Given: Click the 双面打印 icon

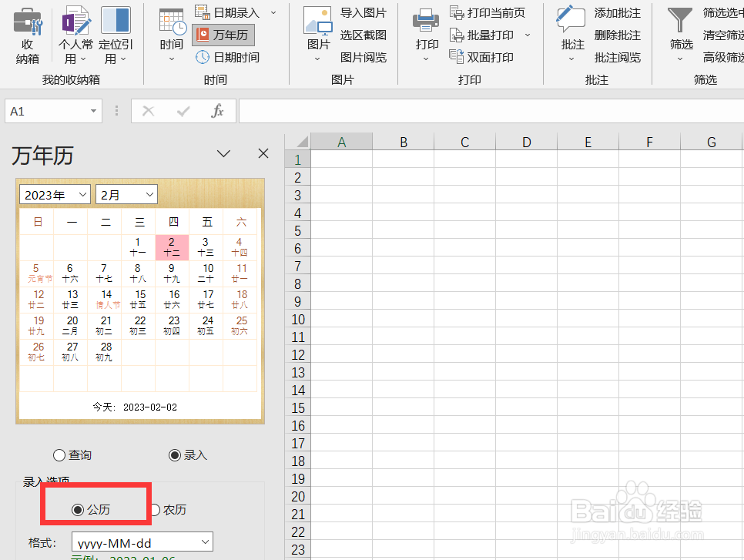Looking at the screenshot, I should click(x=457, y=56).
